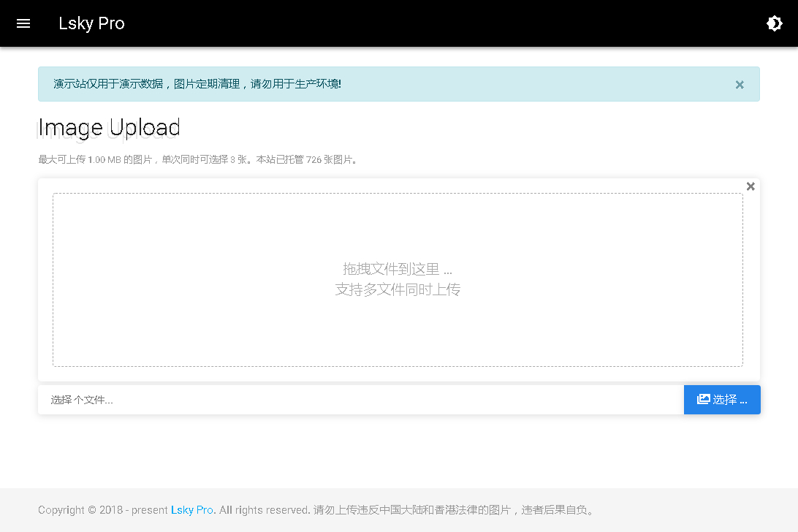This screenshot has height=532, width=798.
Task: Close the drag-and-drop upload zone
Action: pos(750,186)
